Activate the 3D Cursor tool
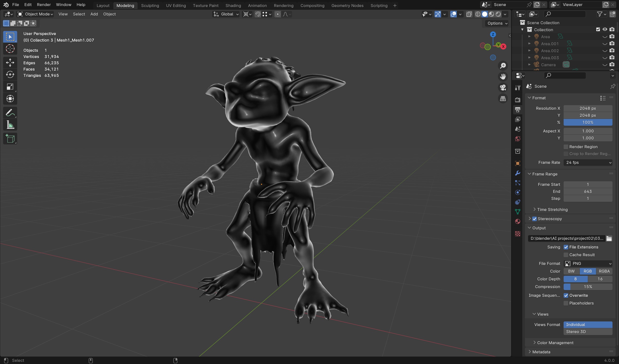Viewport: 619px width, 364px height. click(x=10, y=49)
